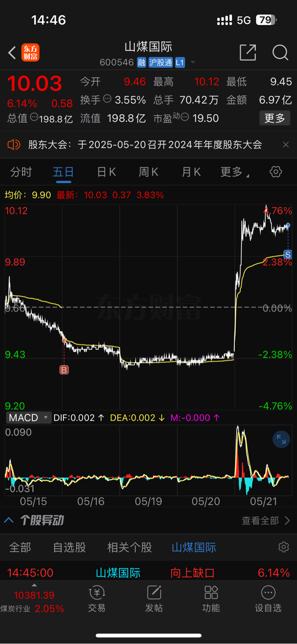The image size is (297, 644).
Task: Tap the stock code 600546
Action: click(116, 62)
